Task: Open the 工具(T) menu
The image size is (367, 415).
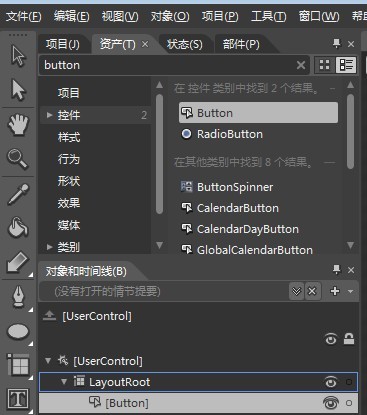Action: click(268, 16)
